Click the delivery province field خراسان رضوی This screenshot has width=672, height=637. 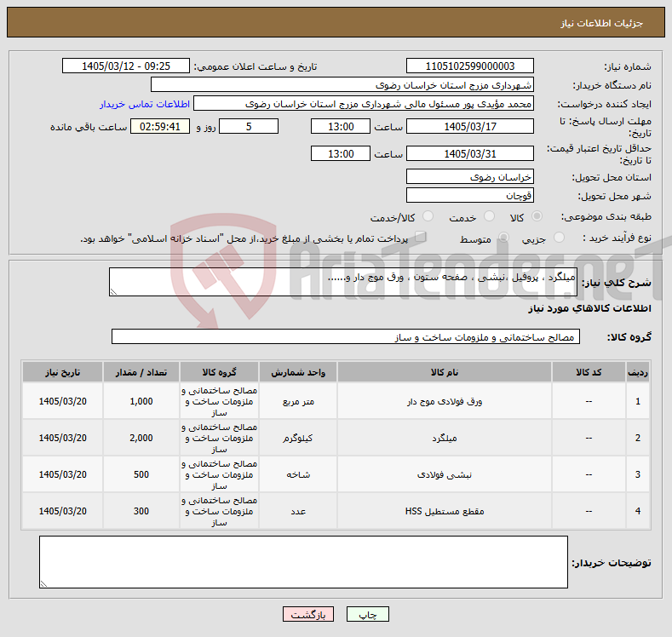[x=469, y=176]
